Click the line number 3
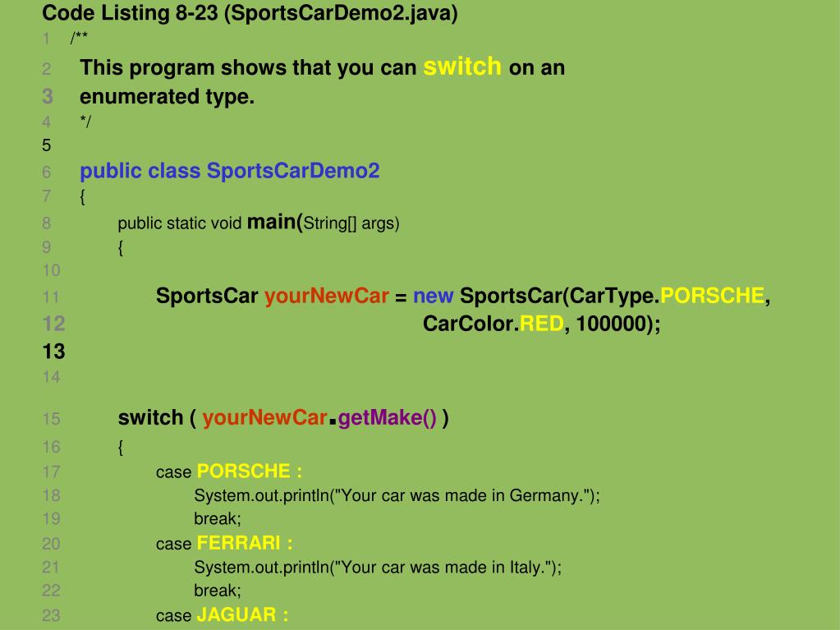This screenshot has width=840, height=630. pos(48,96)
